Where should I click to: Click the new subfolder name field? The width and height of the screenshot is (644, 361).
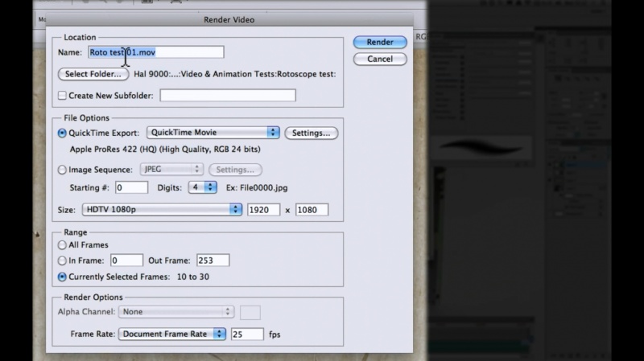(228, 95)
